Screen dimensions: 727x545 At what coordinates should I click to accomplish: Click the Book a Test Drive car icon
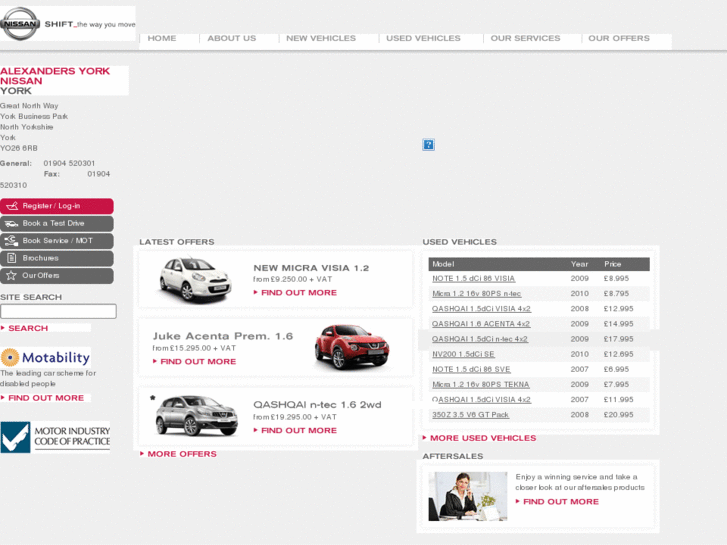[x=11, y=224]
